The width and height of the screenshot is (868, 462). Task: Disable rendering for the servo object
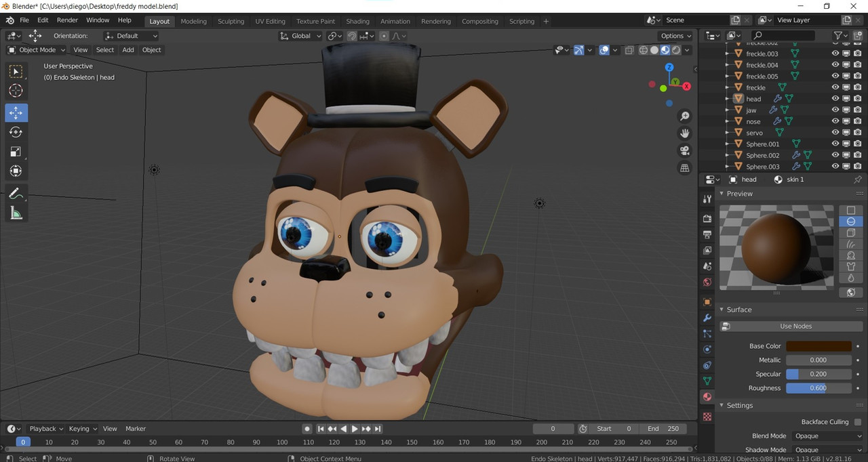(x=858, y=133)
